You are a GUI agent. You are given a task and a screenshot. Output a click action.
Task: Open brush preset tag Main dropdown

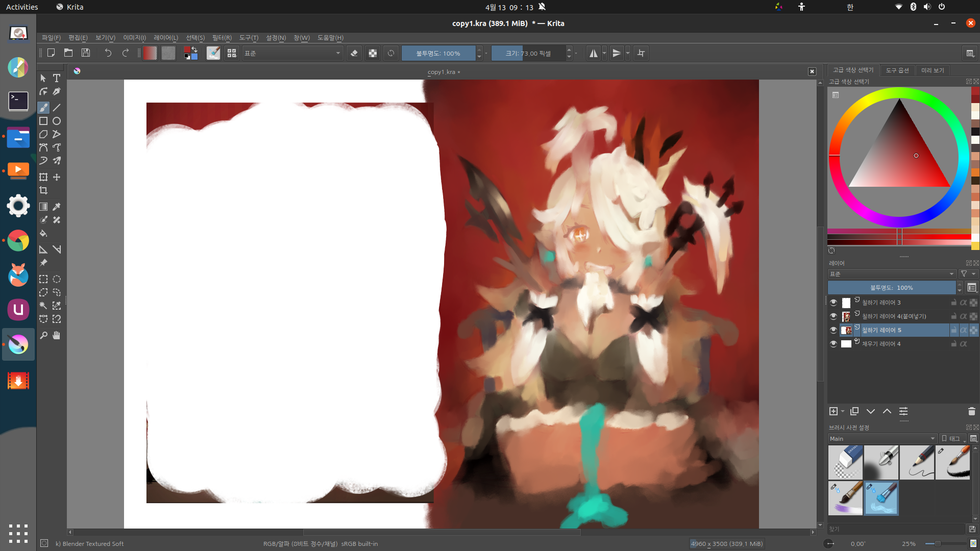[883, 439]
